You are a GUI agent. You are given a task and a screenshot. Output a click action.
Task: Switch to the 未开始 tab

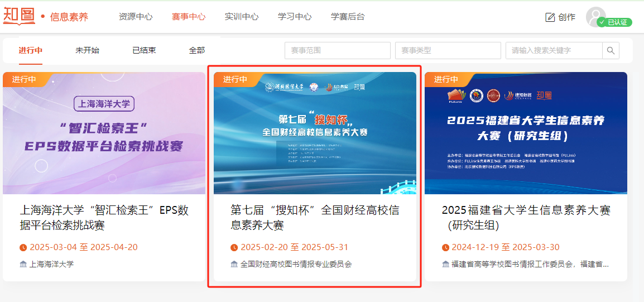tap(87, 50)
